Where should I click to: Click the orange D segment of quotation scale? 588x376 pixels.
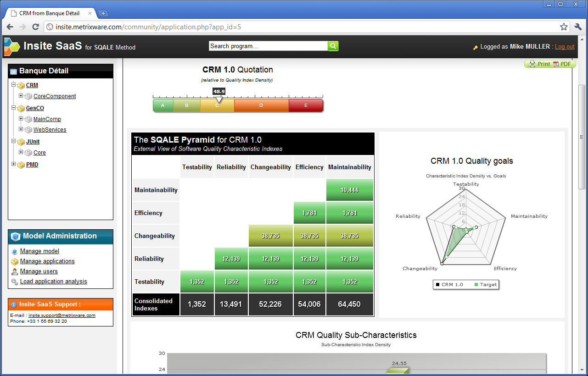point(261,105)
